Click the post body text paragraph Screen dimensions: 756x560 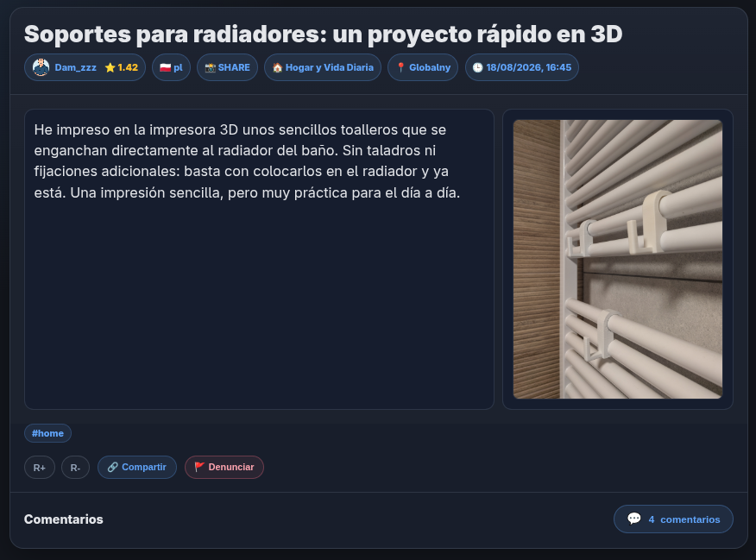tap(247, 161)
